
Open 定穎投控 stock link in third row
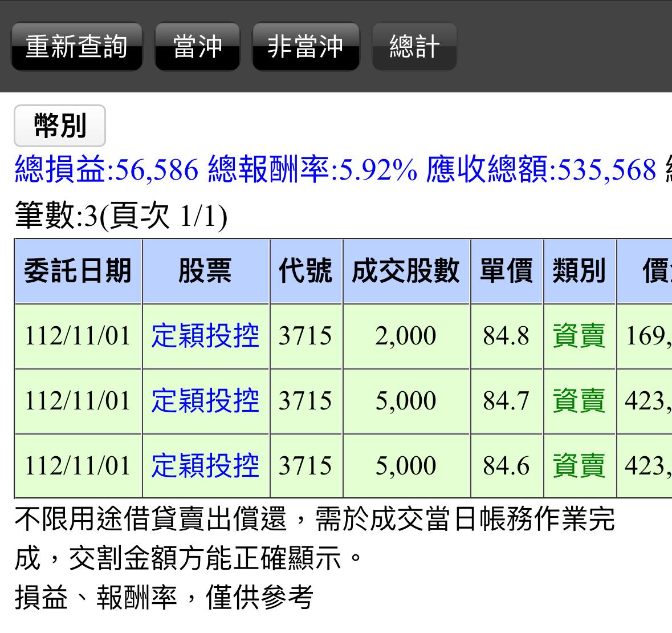click(x=205, y=464)
